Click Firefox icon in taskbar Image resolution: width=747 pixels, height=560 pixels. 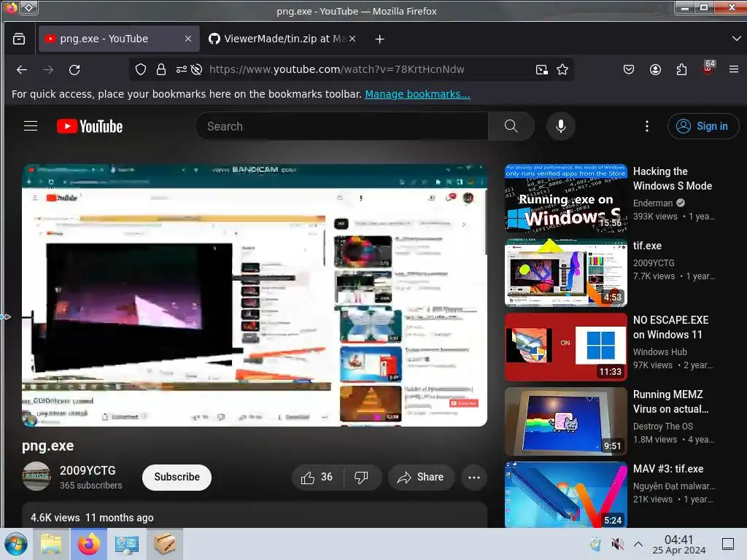pos(89,544)
